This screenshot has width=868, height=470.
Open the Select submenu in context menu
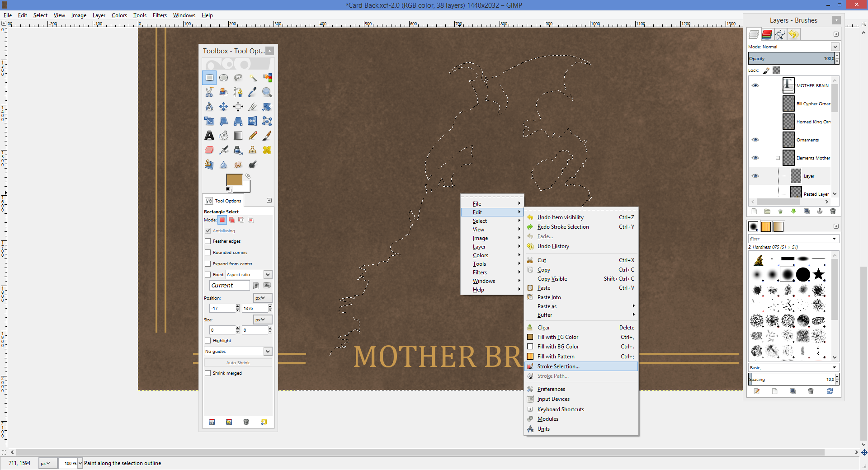point(492,221)
